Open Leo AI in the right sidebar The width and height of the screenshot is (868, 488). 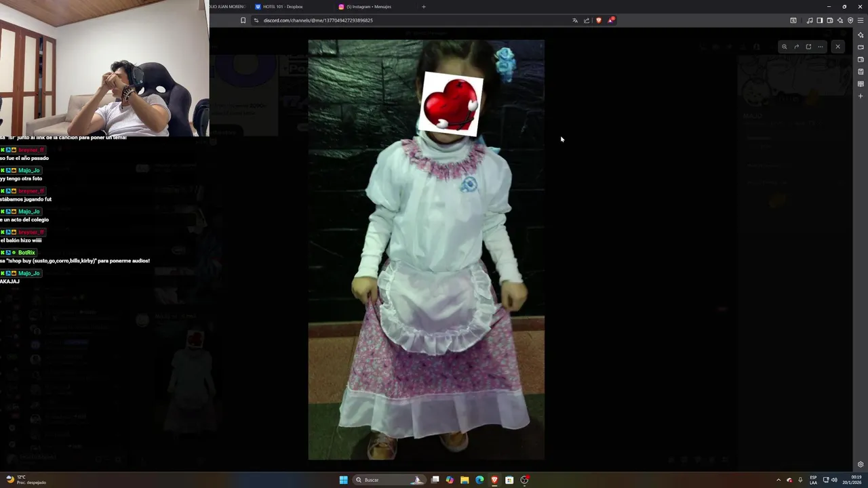[861, 35]
